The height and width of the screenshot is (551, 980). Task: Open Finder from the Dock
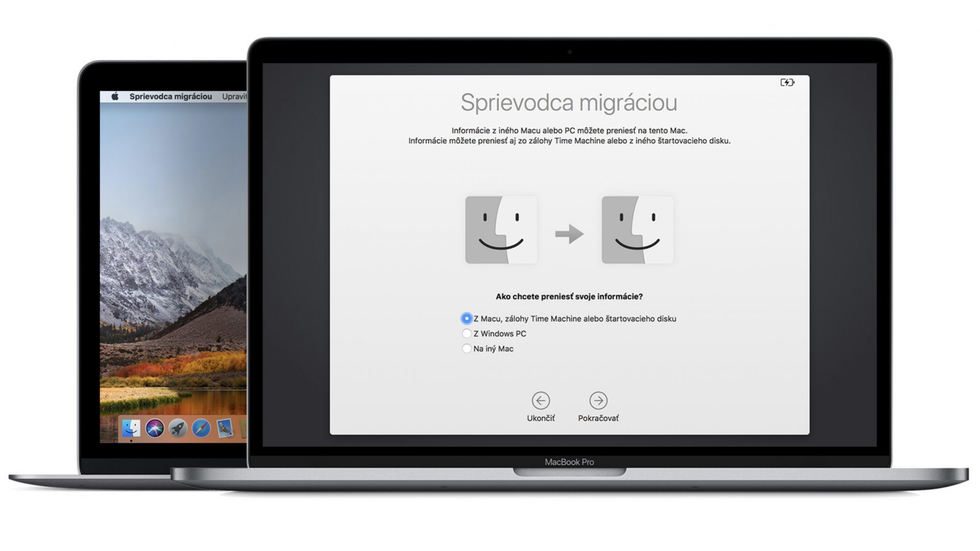[131, 428]
